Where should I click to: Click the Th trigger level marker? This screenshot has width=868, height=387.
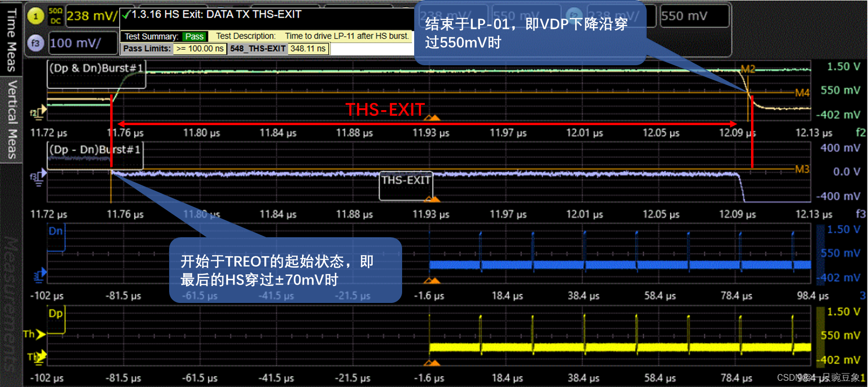coord(34,334)
